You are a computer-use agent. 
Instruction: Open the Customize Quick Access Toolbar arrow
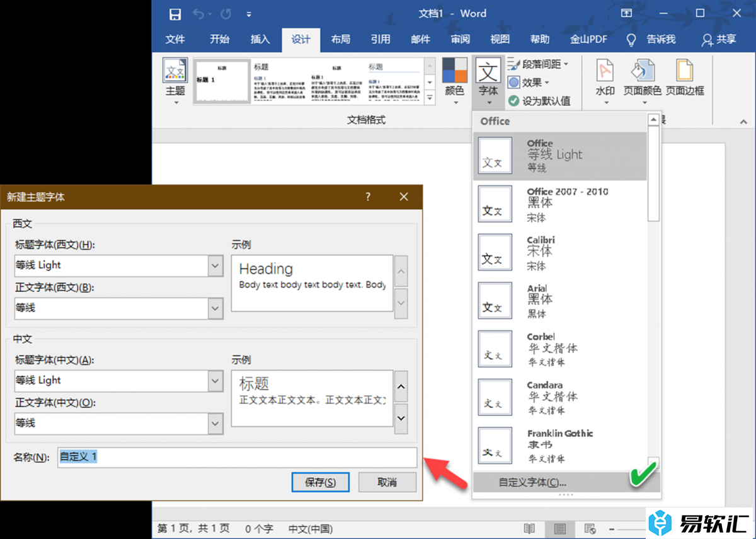click(249, 14)
